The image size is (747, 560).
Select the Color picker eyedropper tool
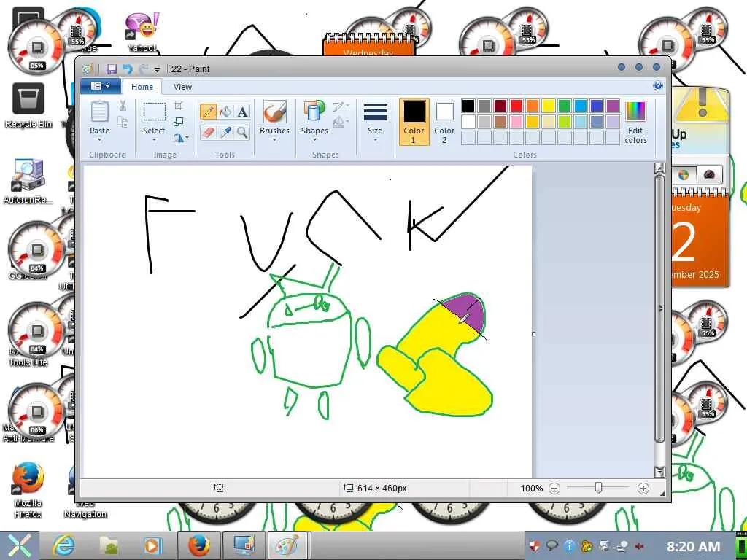tap(225, 132)
